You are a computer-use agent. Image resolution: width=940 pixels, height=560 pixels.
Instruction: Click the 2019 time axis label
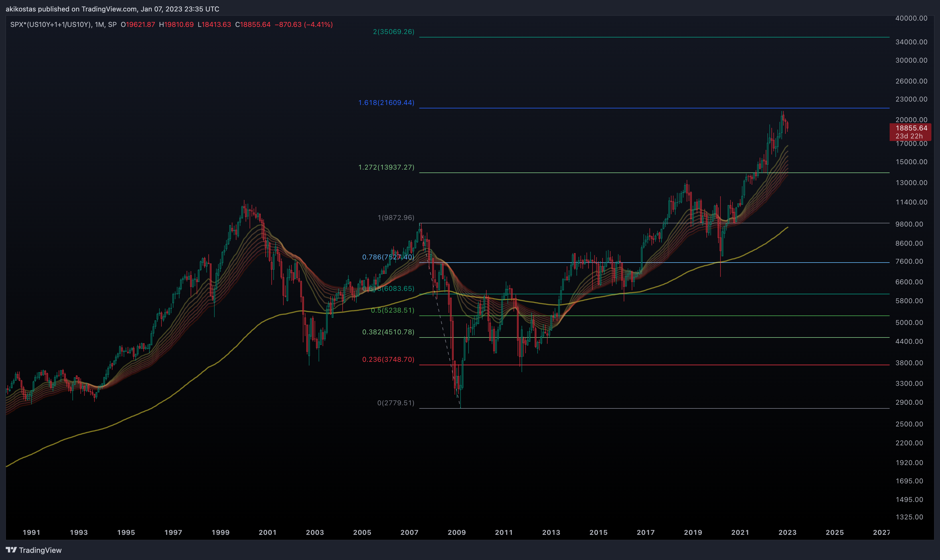pyautogui.click(x=693, y=533)
